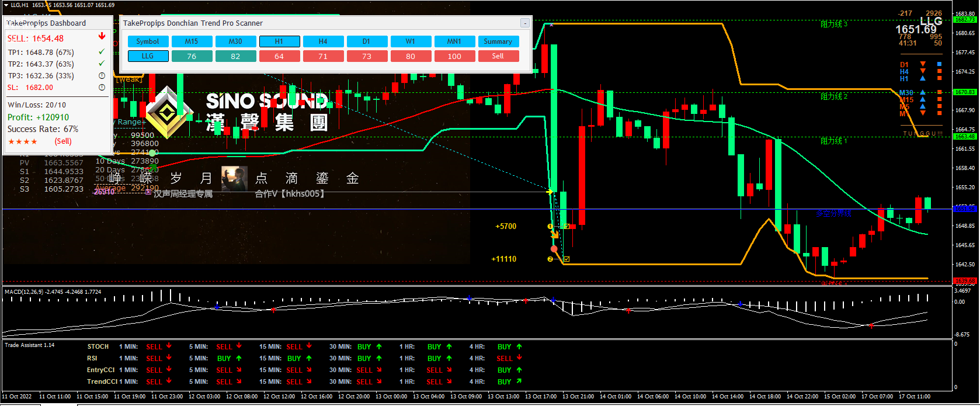The width and height of the screenshot is (980, 406).
Task: Click the yellow entry arrow on the chart
Action: click(550, 192)
